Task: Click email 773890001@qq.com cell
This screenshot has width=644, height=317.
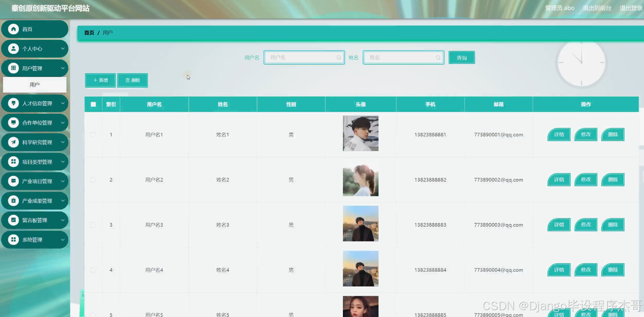Action: (x=499, y=135)
